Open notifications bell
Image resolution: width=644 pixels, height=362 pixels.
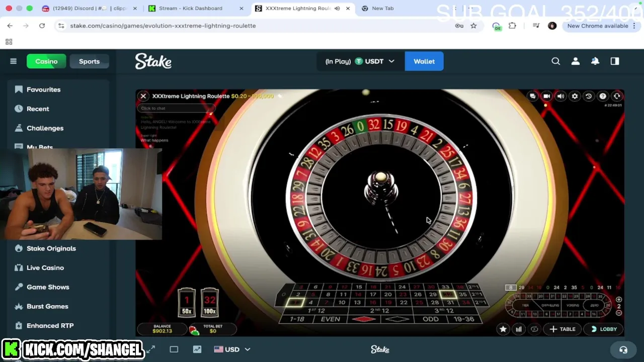coord(595,61)
